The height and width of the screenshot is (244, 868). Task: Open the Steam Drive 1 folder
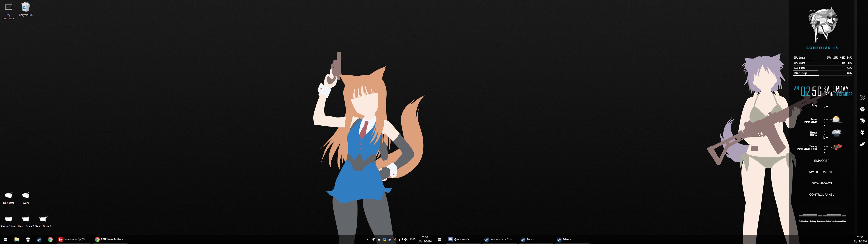(x=8, y=221)
